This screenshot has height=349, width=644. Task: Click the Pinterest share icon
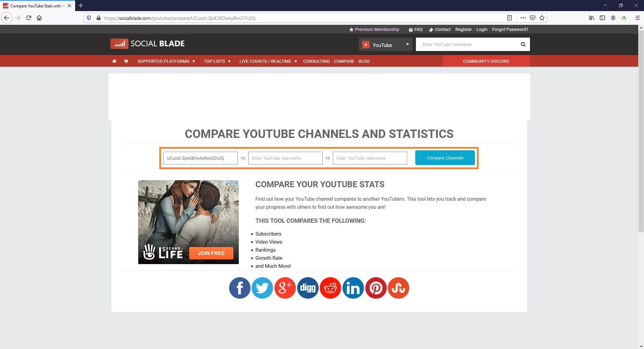pyautogui.click(x=376, y=288)
